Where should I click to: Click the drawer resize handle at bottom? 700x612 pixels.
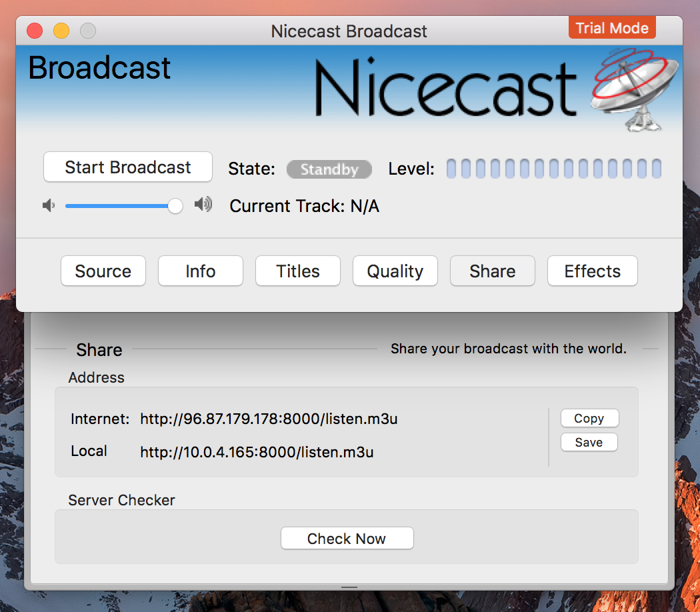coord(349,587)
